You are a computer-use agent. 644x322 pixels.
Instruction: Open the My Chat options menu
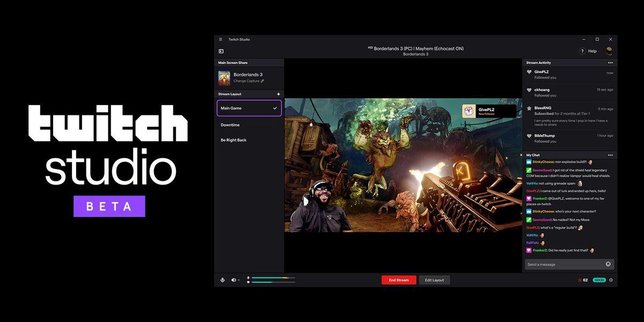coord(610,155)
